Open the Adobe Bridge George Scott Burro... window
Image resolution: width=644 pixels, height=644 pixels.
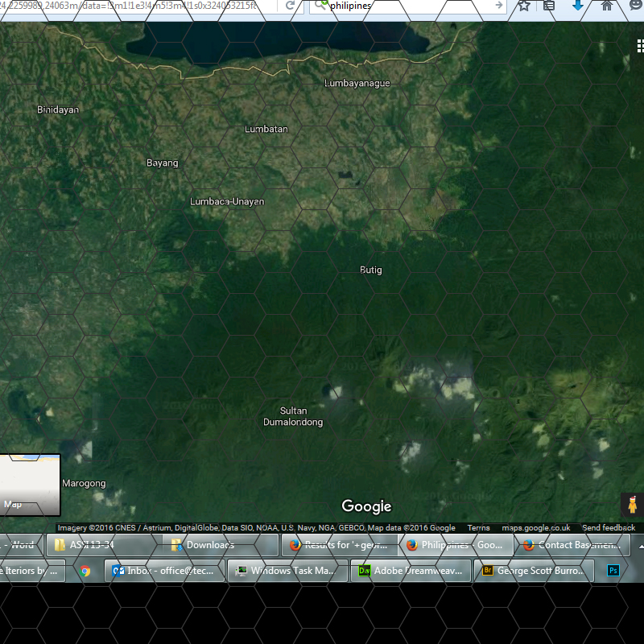point(534,571)
